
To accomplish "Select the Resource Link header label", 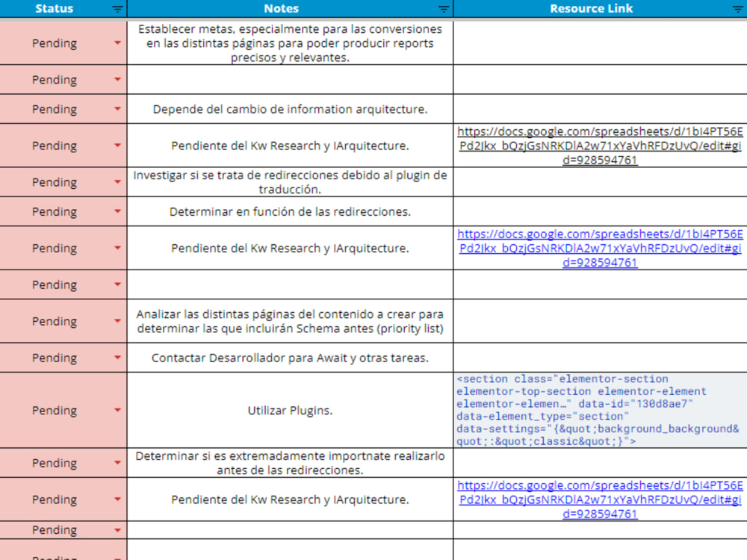I will (x=591, y=8).
